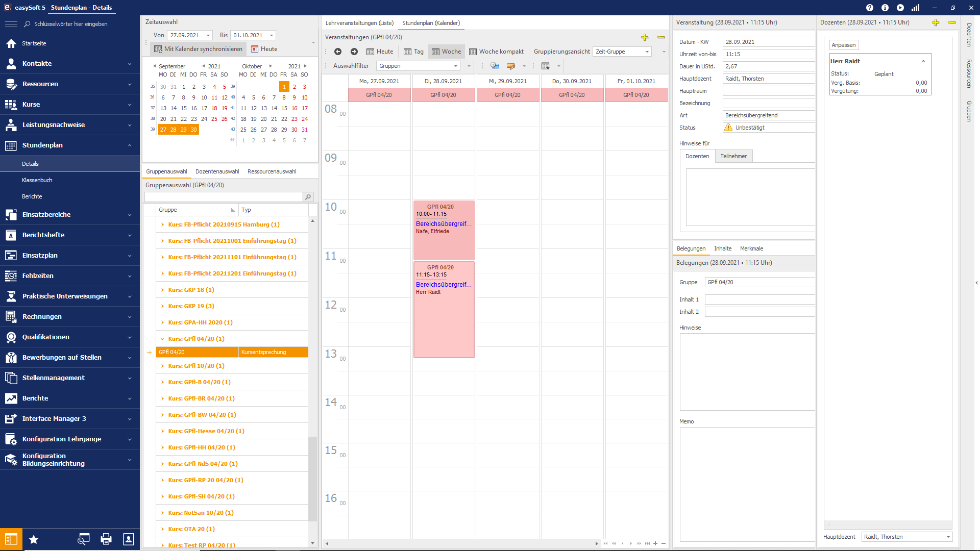Switch calendar to Woche kompakt view
The width and height of the screenshot is (980, 551).
(x=496, y=52)
